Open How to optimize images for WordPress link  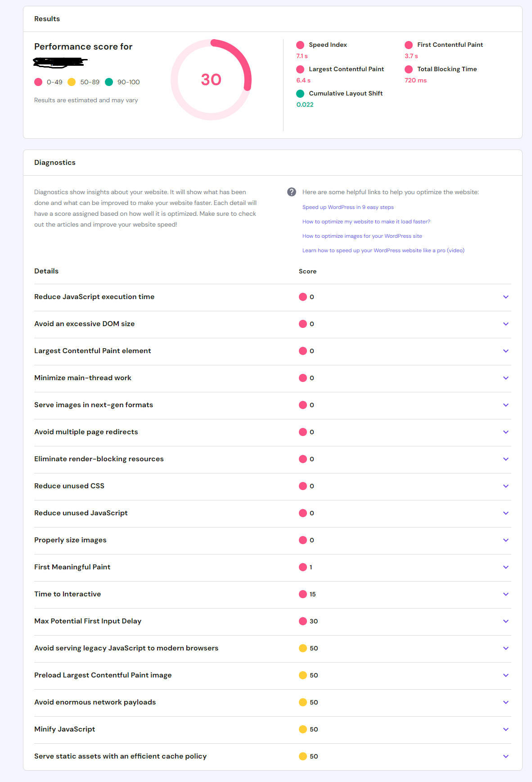[362, 236]
